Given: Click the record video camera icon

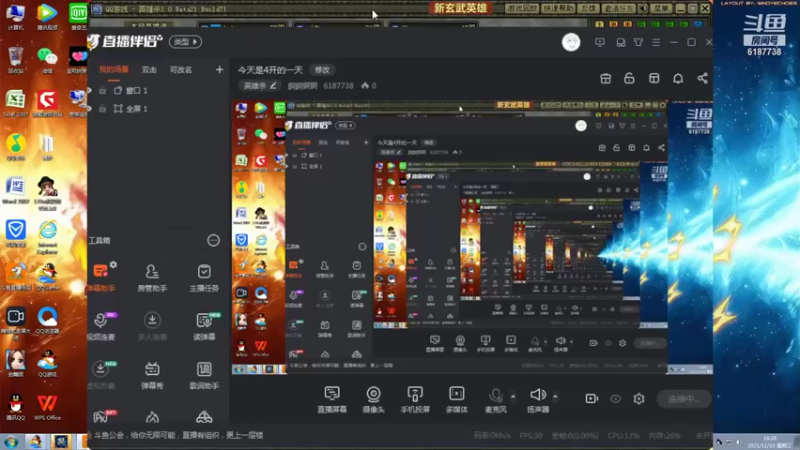Looking at the screenshot, I should click(x=592, y=398).
